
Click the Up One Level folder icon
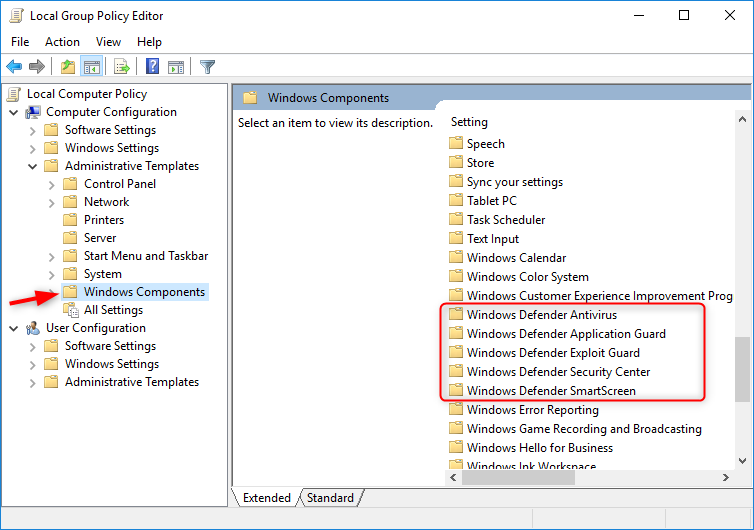click(67, 67)
